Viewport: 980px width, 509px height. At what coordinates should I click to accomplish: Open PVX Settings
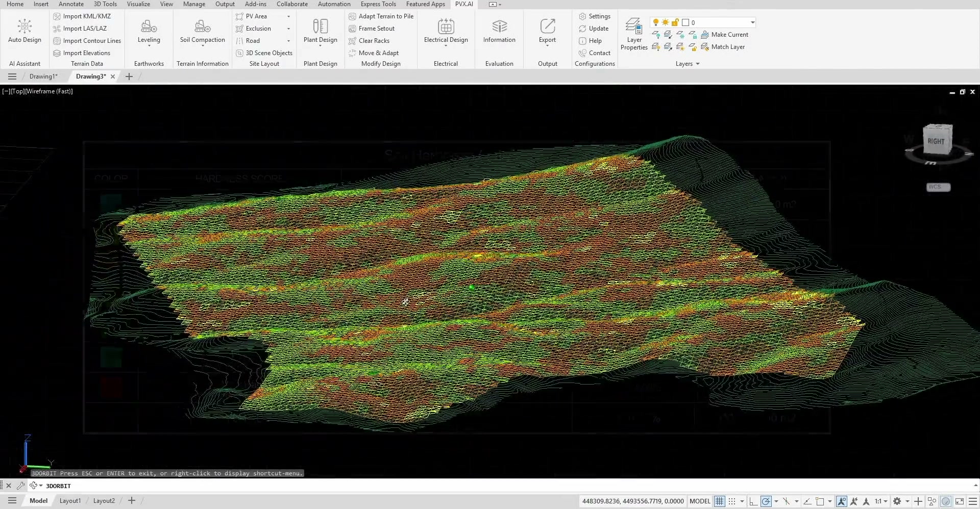tap(594, 16)
